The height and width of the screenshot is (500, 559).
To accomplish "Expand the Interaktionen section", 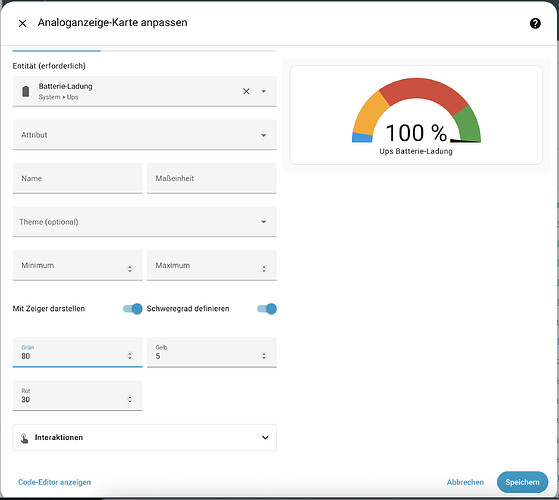I will point(145,438).
